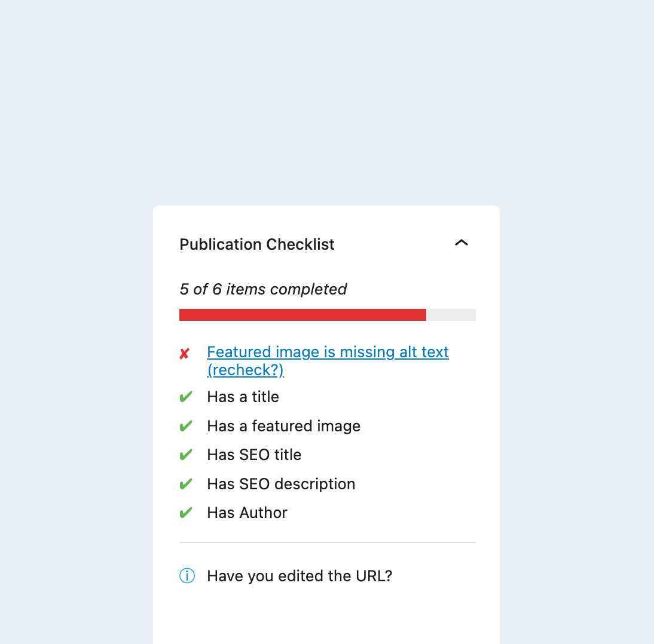The width and height of the screenshot is (654, 644).
Task: Click green checkmark beside Has SEO title
Action: [x=186, y=455]
